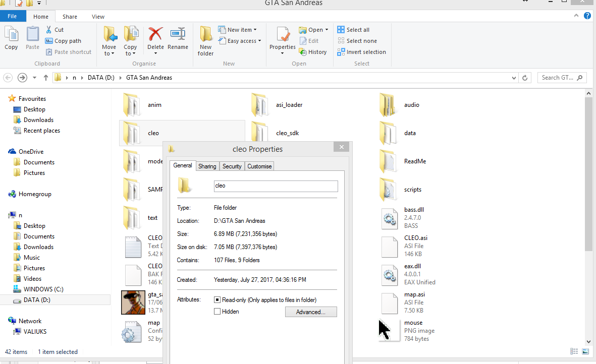Click Select all in the ribbon
Viewport: 596px width, 364px height.
353,30
